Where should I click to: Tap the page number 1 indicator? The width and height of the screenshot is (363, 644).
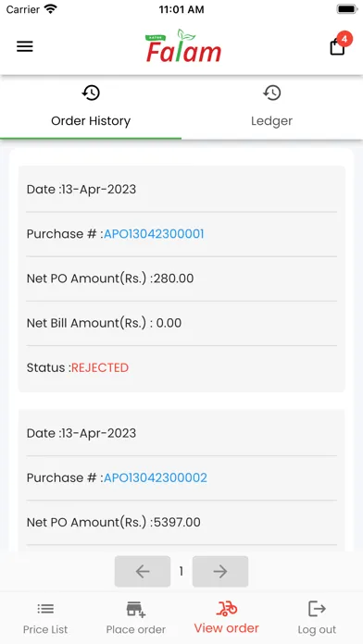181,571
